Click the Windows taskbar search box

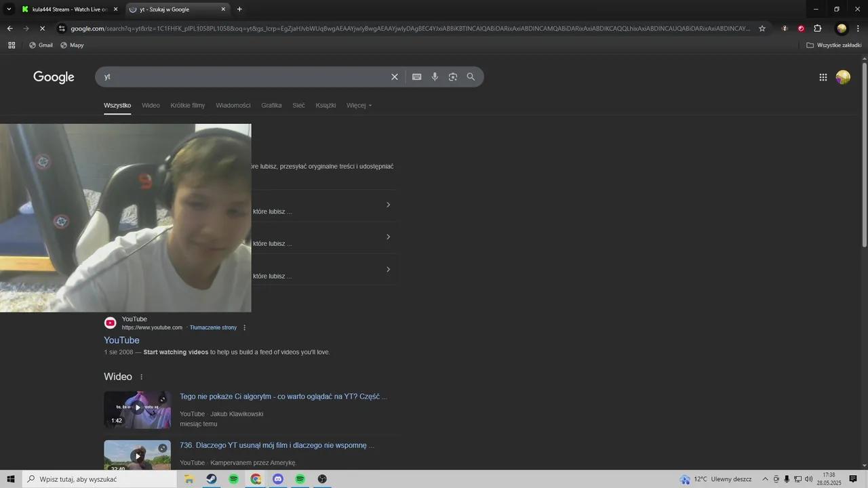[99, 479]
